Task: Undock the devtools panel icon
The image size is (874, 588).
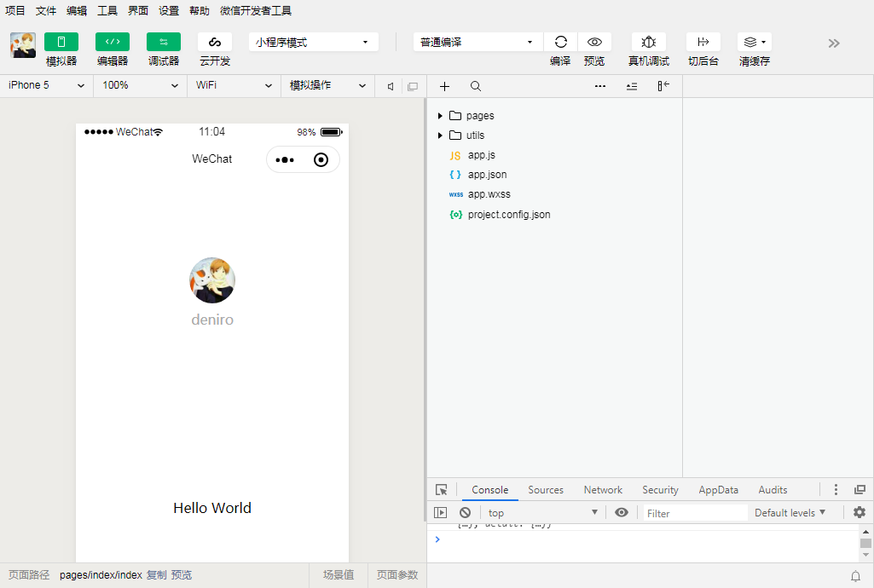Action: (860, 489)
